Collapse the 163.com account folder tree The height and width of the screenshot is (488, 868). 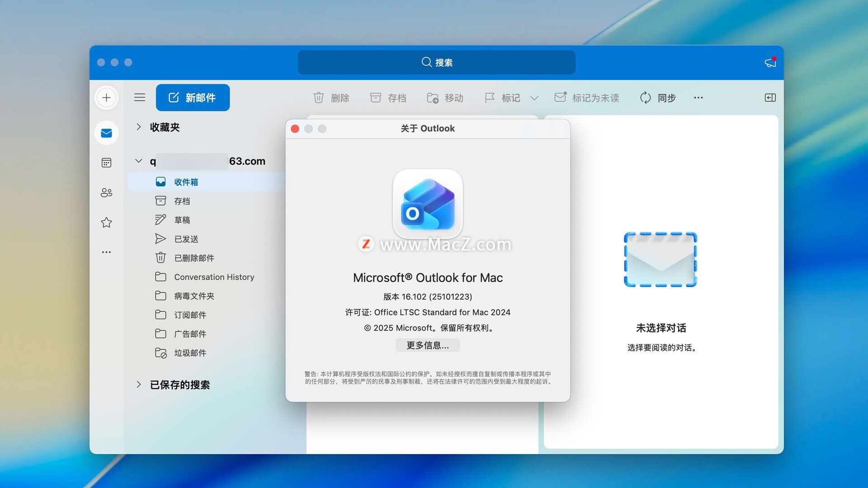pyautogui.click(x=139, y=161)
